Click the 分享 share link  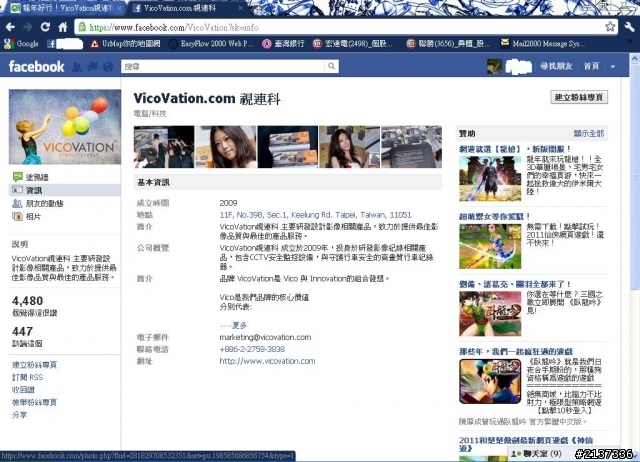[x=19, y=415]
